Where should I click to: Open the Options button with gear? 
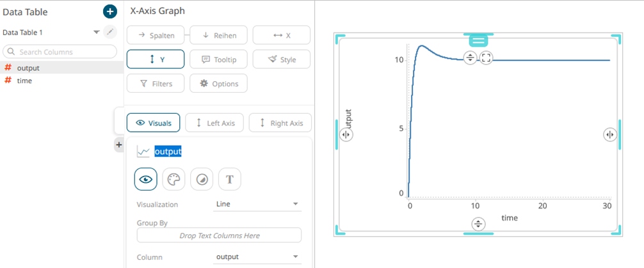click(x=218, y=83)
